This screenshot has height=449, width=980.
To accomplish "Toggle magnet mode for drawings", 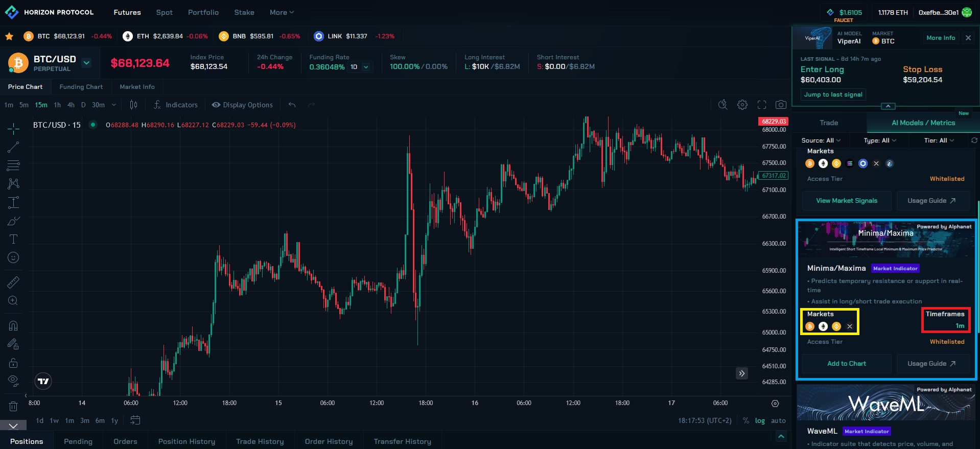I will pos(13,325).
